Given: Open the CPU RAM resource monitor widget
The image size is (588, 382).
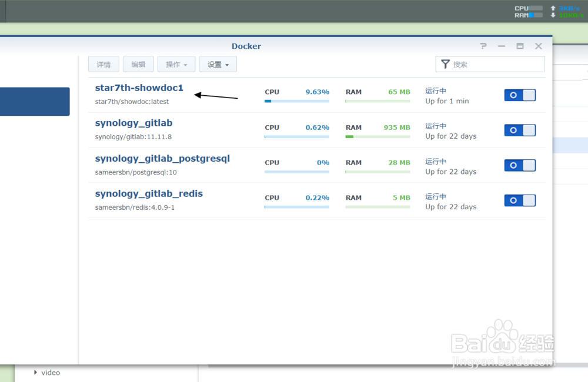Looking at the screenshot, I should coord(528,12).
